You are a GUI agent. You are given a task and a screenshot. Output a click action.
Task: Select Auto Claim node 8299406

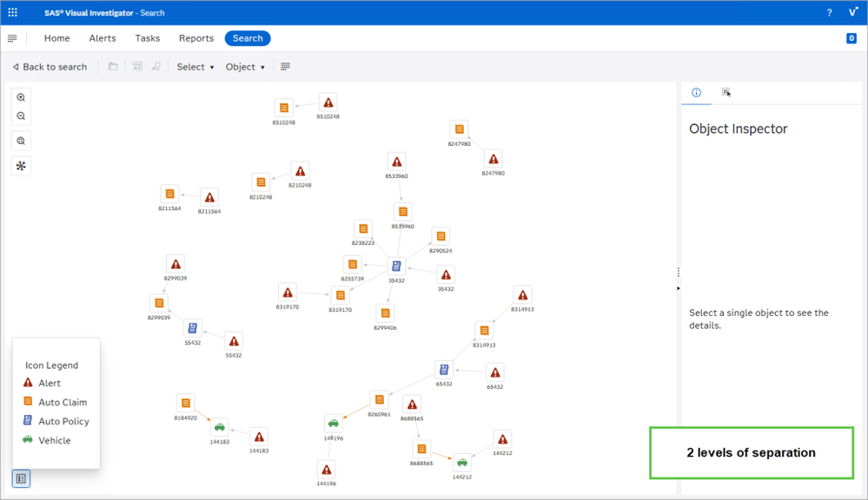[385, 313]
